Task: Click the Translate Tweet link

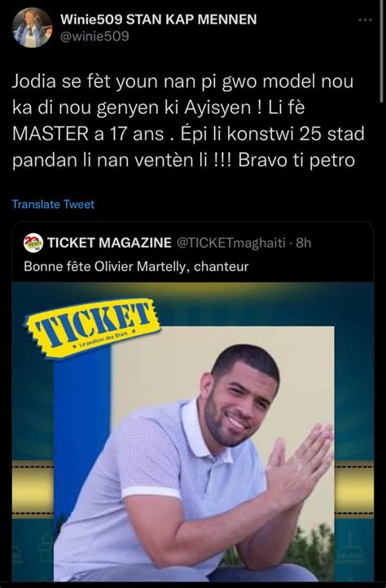Action: click(53, 204)
